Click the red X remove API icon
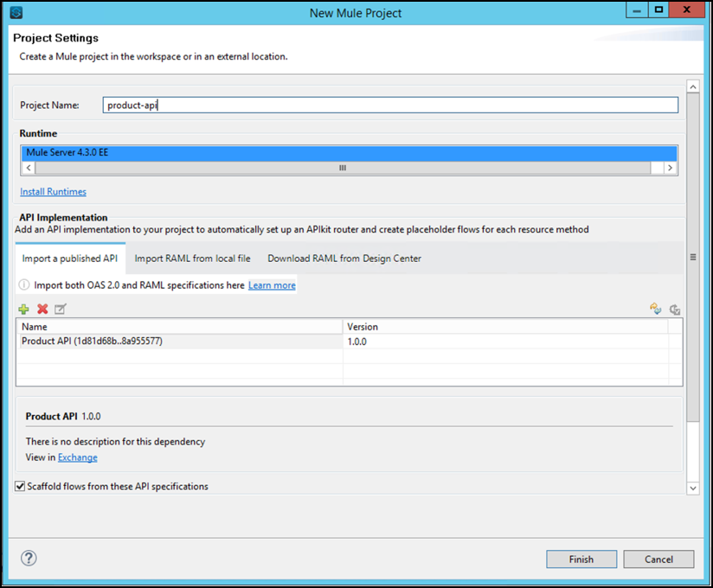 [42, 310]
